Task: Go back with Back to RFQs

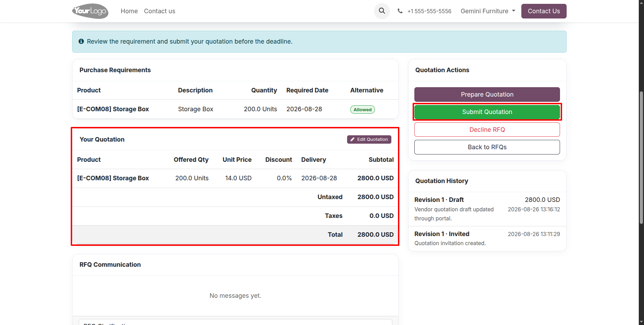Action: (x=487, y=147)
